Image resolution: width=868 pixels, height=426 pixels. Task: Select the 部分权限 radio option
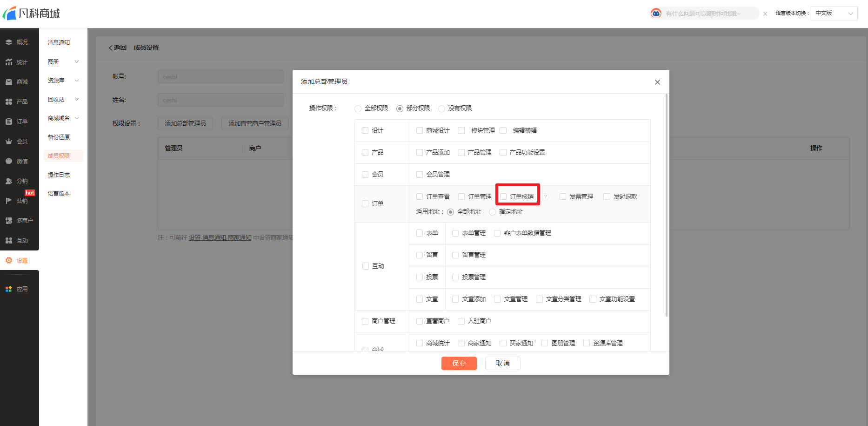coord(400,108)
